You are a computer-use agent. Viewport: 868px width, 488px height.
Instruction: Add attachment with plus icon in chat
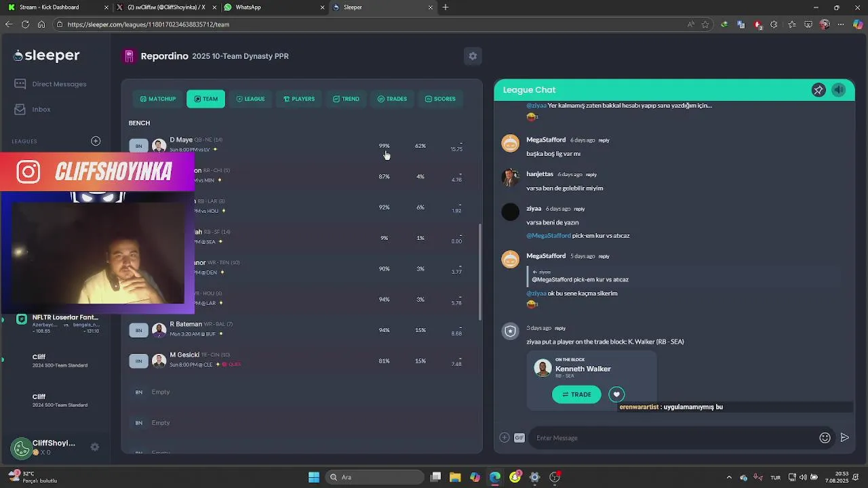(504, 438)
